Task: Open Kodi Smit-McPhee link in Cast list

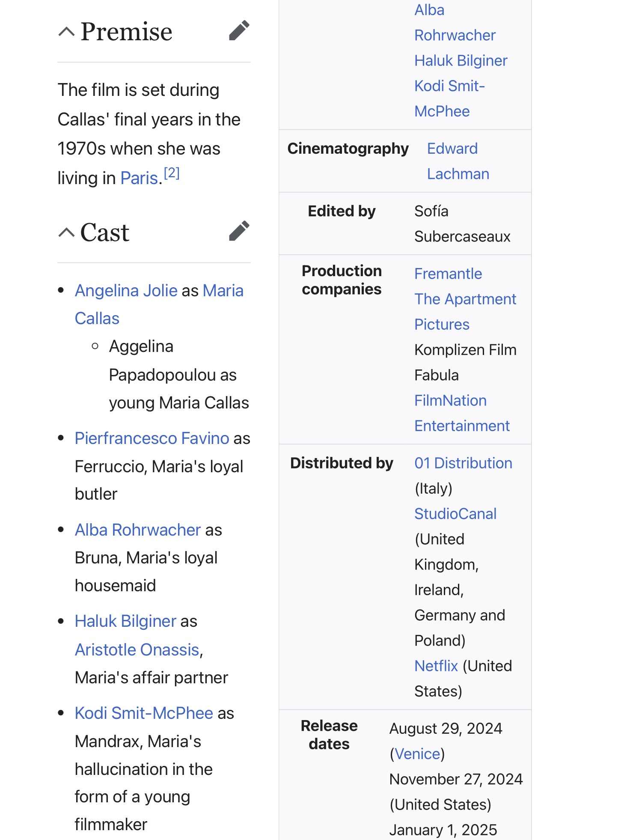Action: coord(144,713)
